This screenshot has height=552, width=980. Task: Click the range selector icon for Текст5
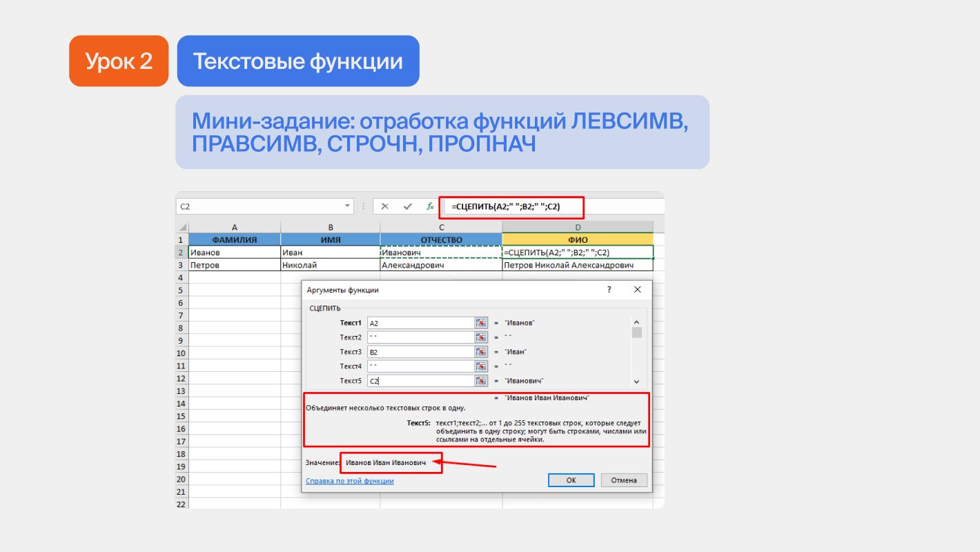click(x=481, y=381)
